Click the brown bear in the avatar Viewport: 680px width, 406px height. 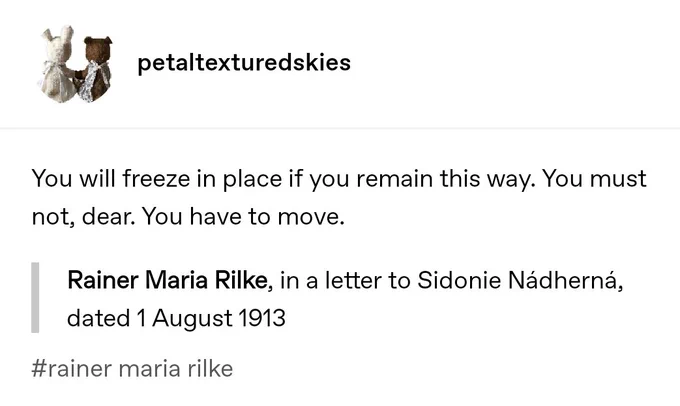[95, 69]
